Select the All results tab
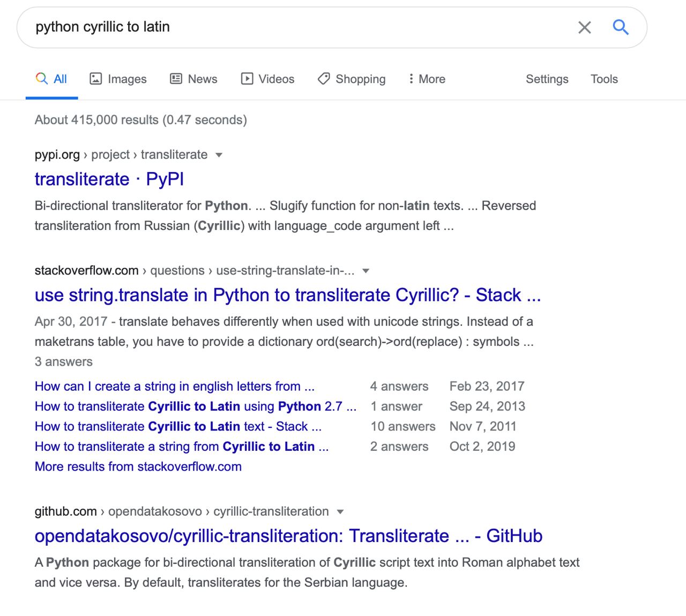The height and width of the screenshot is (616, 686). click(x=51, y=79)
